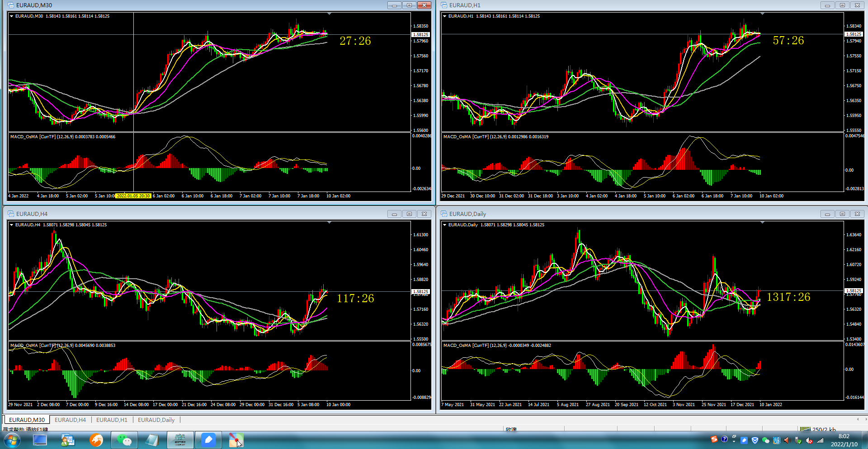Image resolution: width=868 pixels, height=449 pixels.
Task: Expand the EURAUD,H4 chart header triangle
Action: [x=12, y=224]
